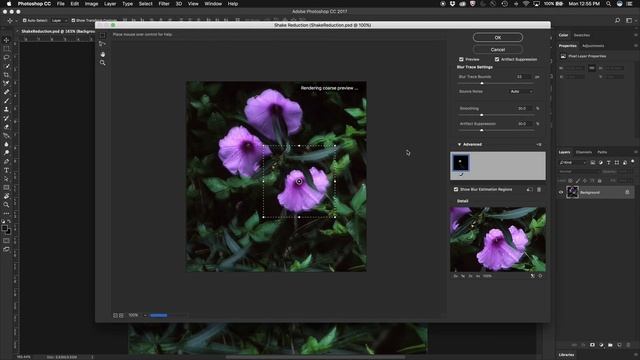Open the Window menu
This screenshot has height=360, width=640.
point(213,4)
